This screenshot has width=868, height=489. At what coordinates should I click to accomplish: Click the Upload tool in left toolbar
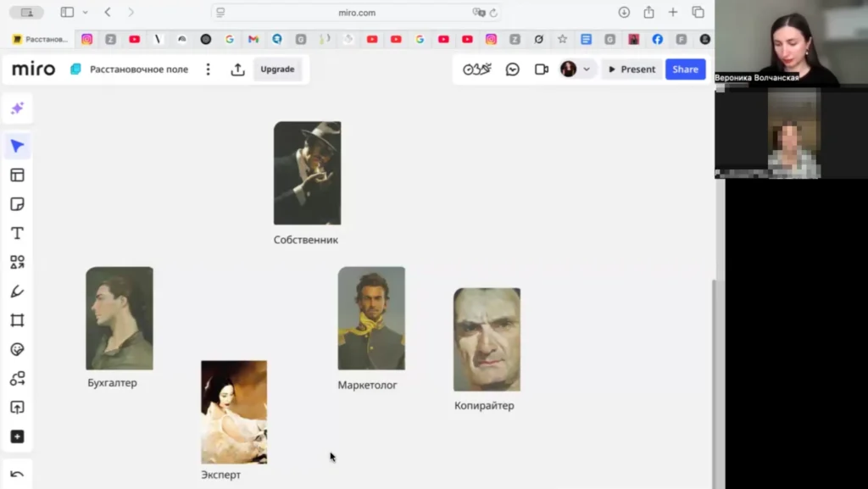point(17,408)
